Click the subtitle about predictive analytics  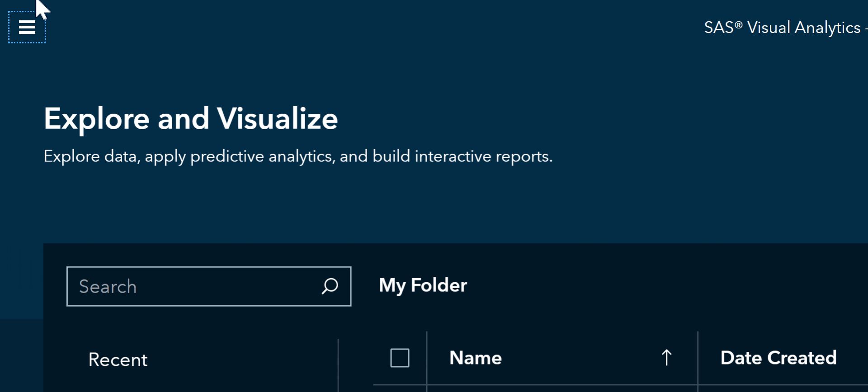coord(298,156)
